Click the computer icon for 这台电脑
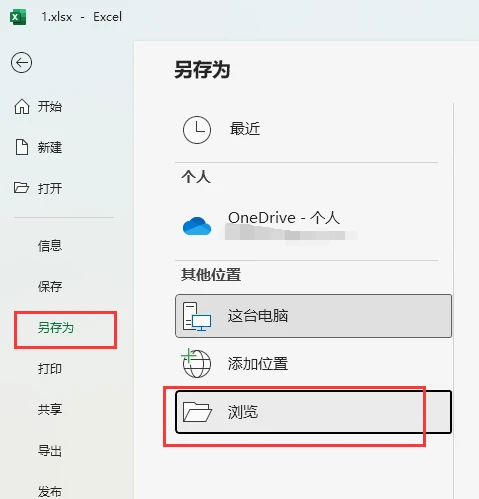 click(197, 316)
